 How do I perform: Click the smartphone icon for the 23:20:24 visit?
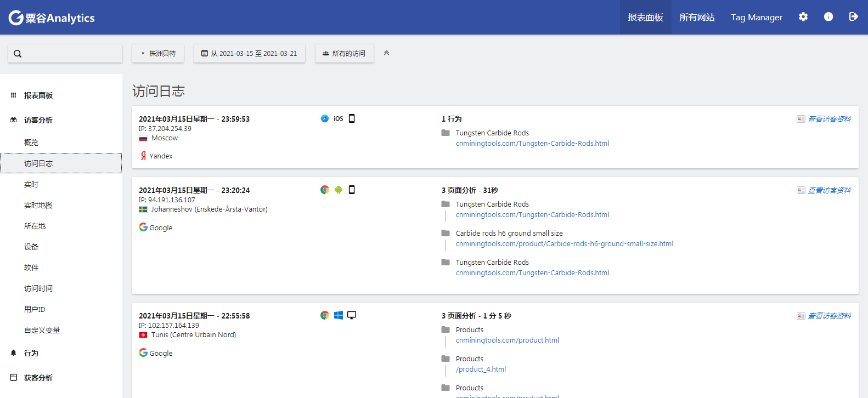pos(352,190)
